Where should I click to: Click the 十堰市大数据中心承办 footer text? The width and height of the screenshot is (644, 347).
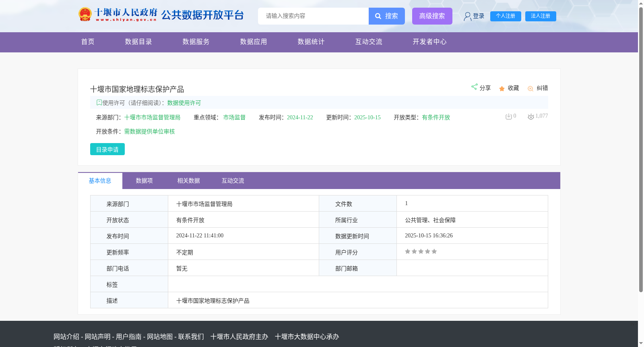[307, 337]
